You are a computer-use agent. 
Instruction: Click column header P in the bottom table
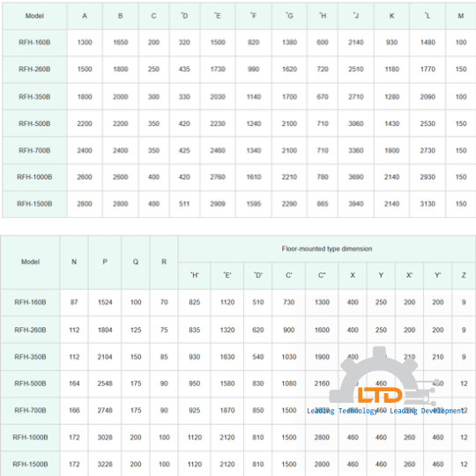click(105, 262)
